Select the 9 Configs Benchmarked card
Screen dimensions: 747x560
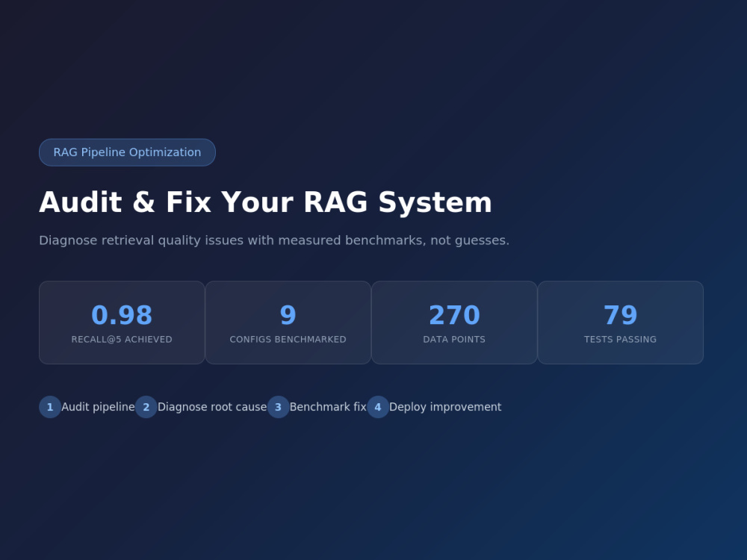tap(288, 323)
